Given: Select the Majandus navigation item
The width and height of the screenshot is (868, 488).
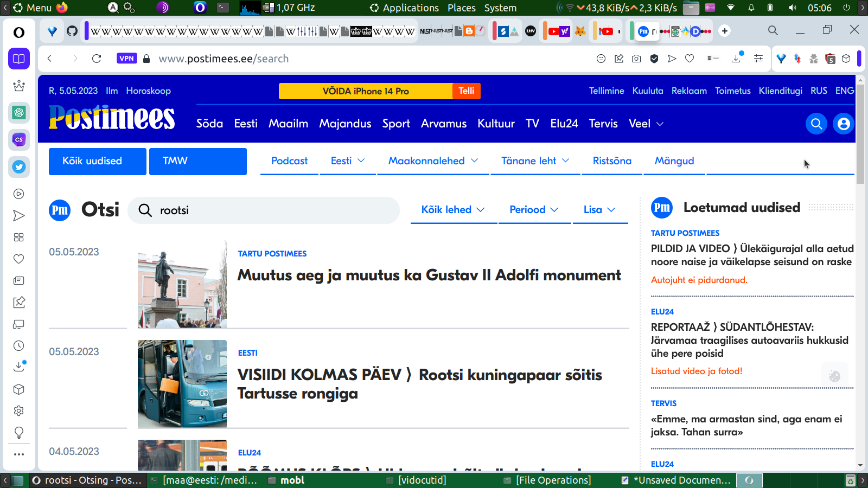Looking at the screenshot, I should 345,124.
